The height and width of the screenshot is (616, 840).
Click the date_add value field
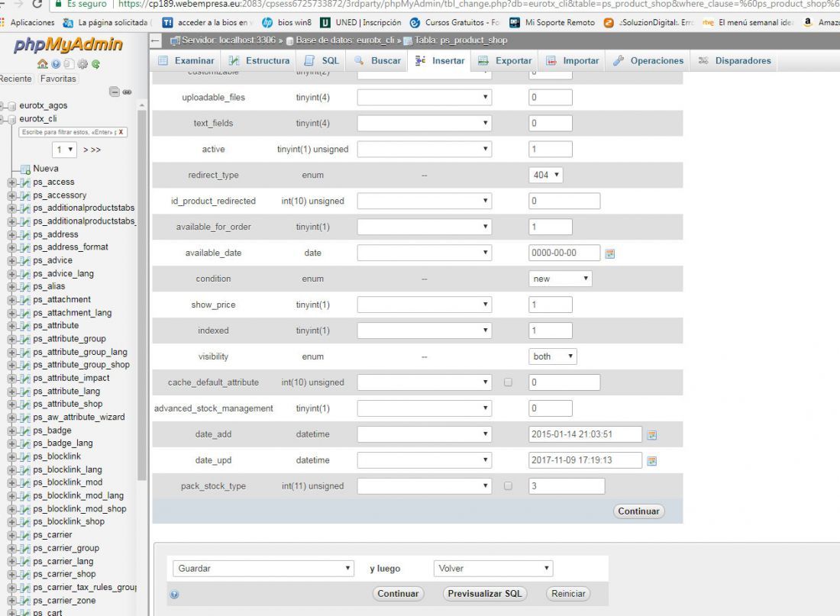point(585,435)
